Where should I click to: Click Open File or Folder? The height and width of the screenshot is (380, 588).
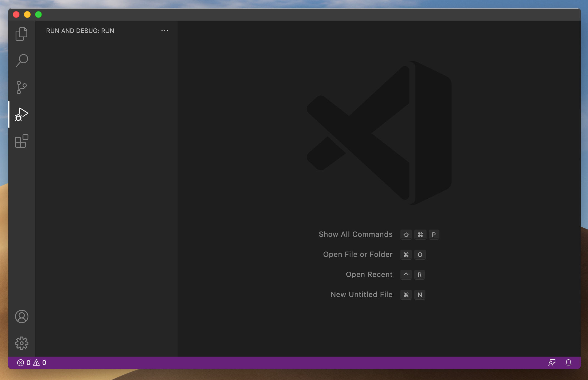click(x=357, y=254)
